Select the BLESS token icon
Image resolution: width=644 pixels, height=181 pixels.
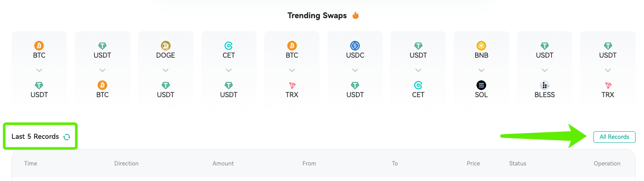545,85
